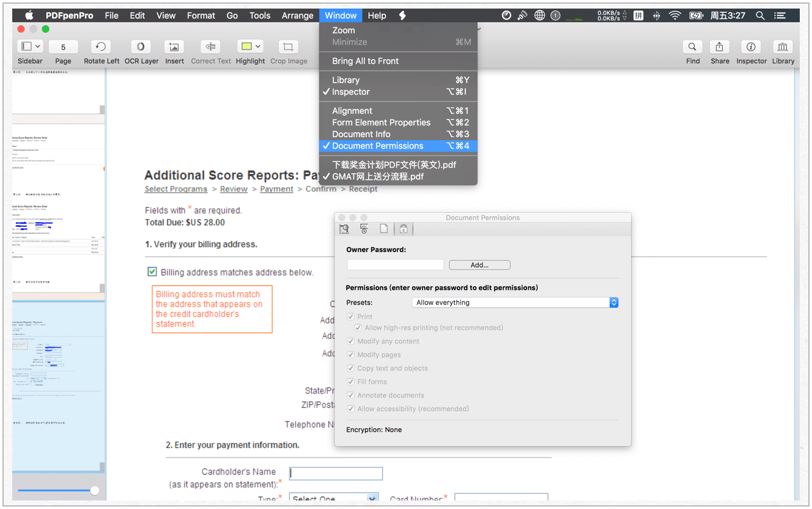Open the Library toolbar icon
812x509 pixels.
point(783,47)
